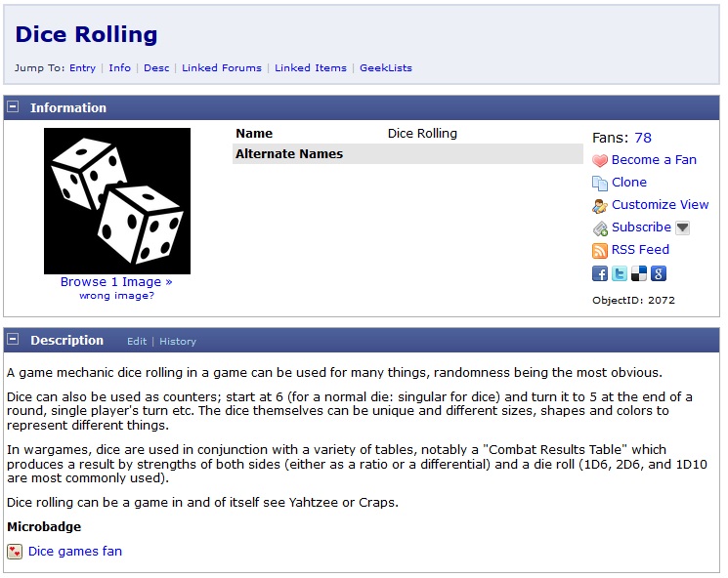The width and height of the screenshot is (728, 578).
Task: Click the Subscribe icon
Action: (599, 228)
